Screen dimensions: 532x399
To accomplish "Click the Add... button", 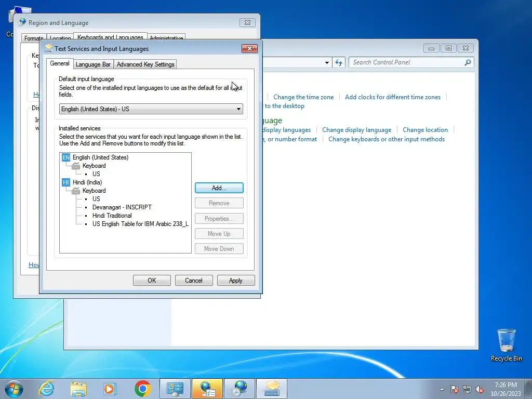I will (219, 188).
